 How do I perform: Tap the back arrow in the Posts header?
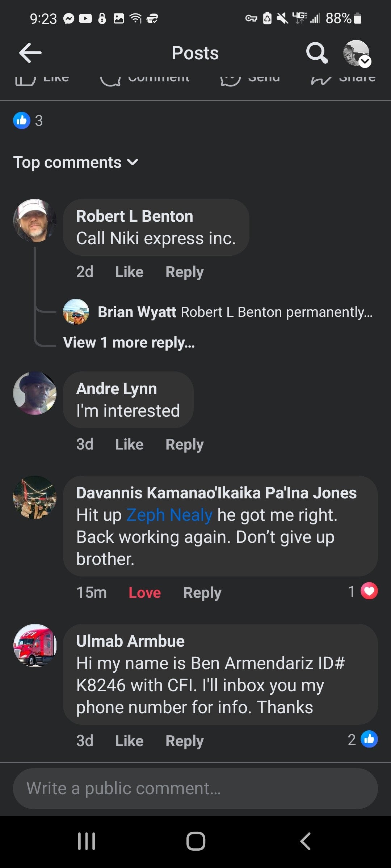click(x=30, y=53)
